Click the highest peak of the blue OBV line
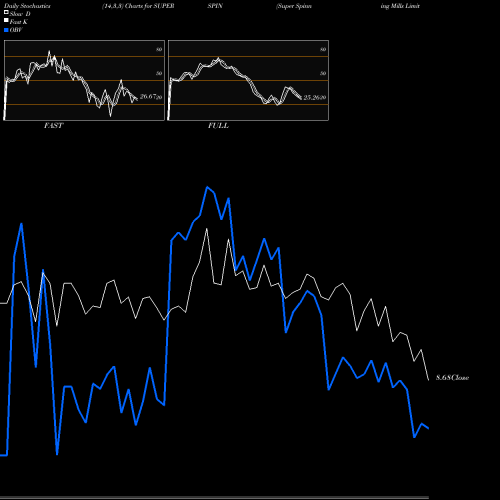The height and width of the screenshot is (500, 500). coord(207,187)
